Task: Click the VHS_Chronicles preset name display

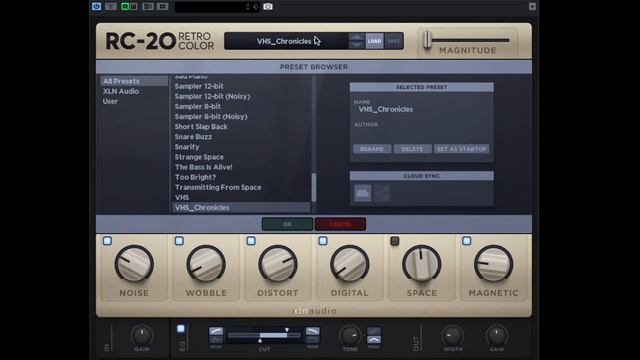Action: pos(284,41)
